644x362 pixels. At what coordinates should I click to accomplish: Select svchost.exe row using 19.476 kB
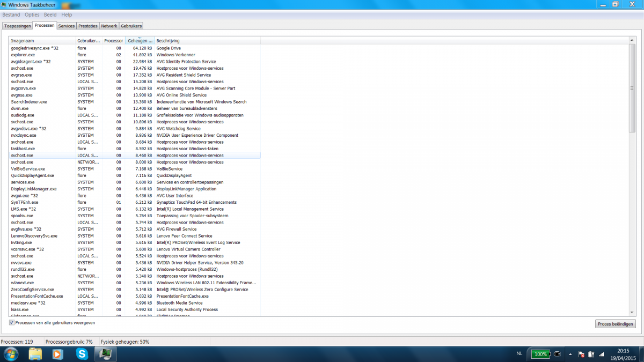135,68
